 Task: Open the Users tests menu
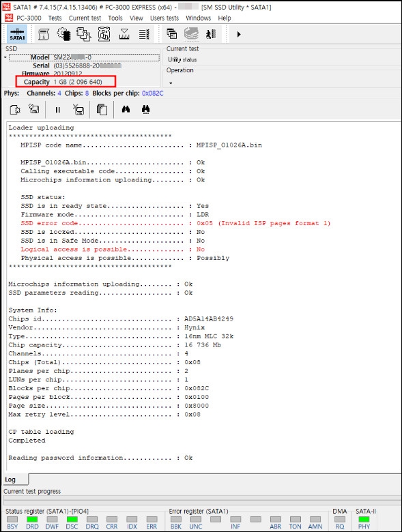(x=164, y=18)
